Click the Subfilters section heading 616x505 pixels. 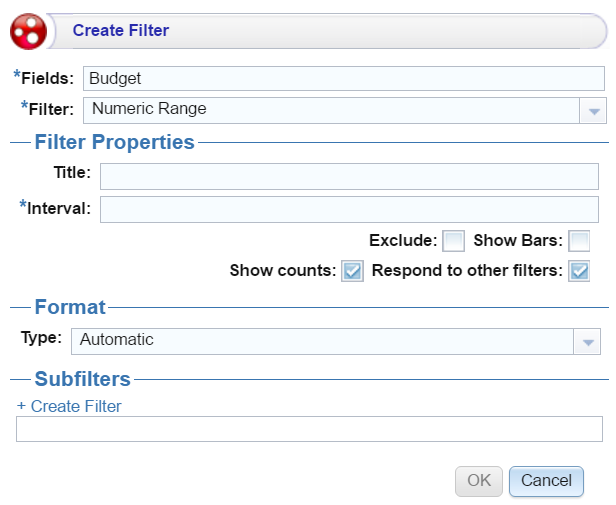[x=82, y=379]
